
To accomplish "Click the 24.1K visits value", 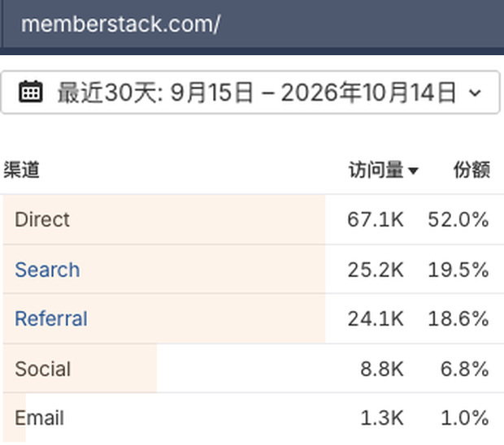I will click(376, 319).
